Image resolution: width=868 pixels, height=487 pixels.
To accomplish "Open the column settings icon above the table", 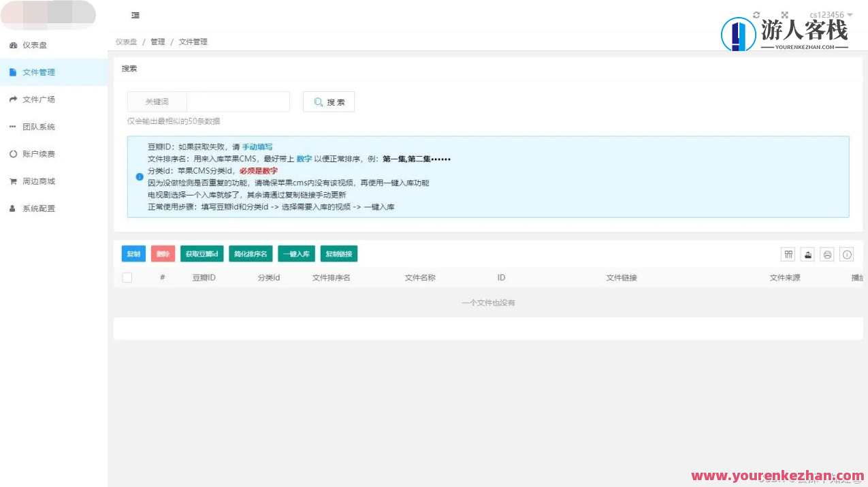I will pyautogui.click(x=788, y=253).
